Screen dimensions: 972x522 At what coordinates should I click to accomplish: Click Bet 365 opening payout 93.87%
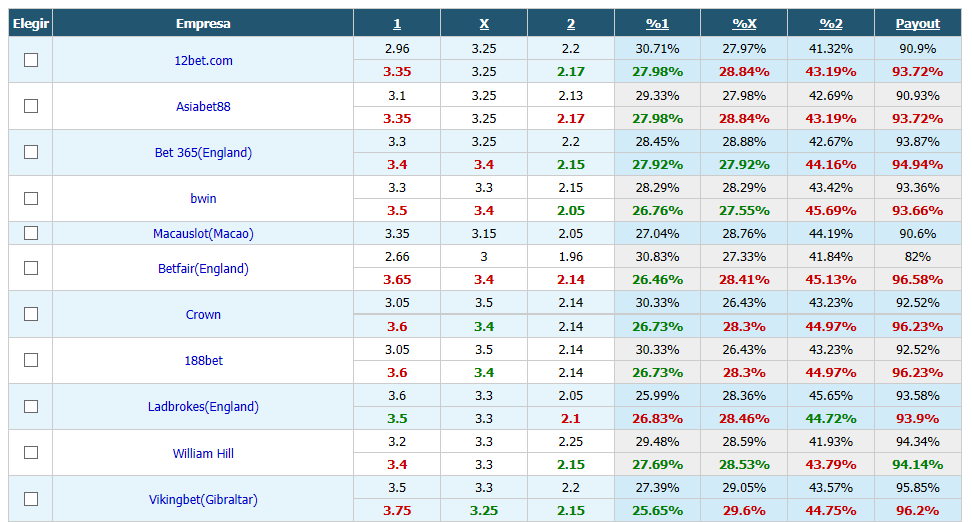(917, 141)
